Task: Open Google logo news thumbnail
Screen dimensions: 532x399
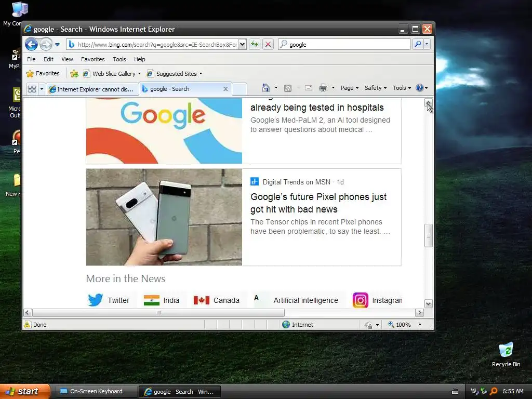Action: click(x=164, y=131)
